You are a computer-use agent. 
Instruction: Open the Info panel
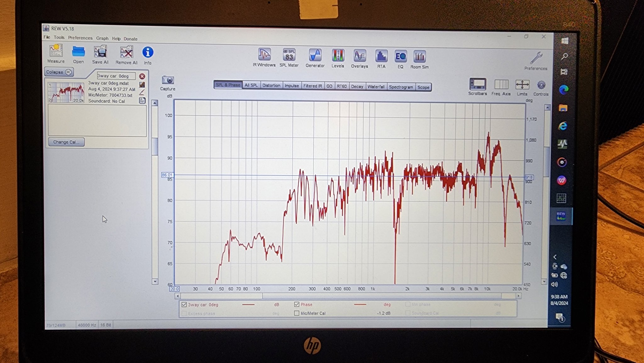click(148, 55)
